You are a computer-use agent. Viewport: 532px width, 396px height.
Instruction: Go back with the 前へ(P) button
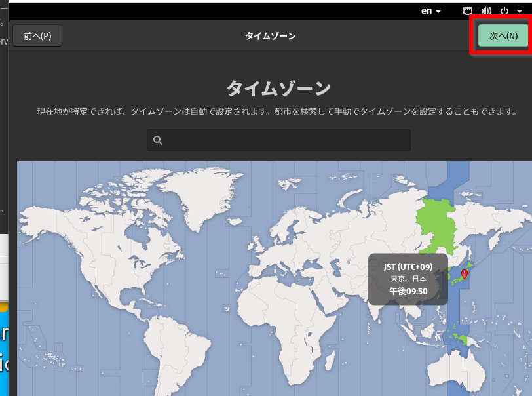(37, 36)
